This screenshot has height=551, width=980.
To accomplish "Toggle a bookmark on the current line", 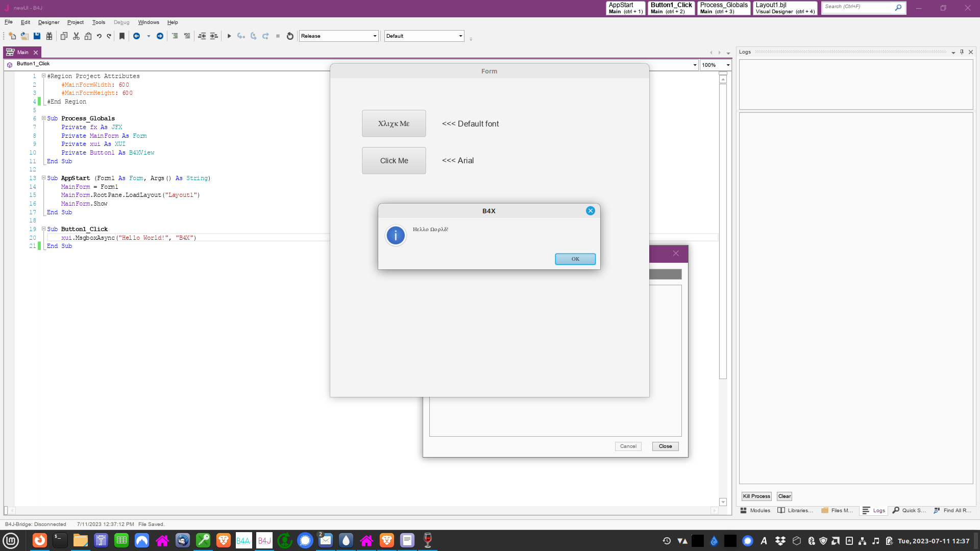I will click(x=121, y=36).
